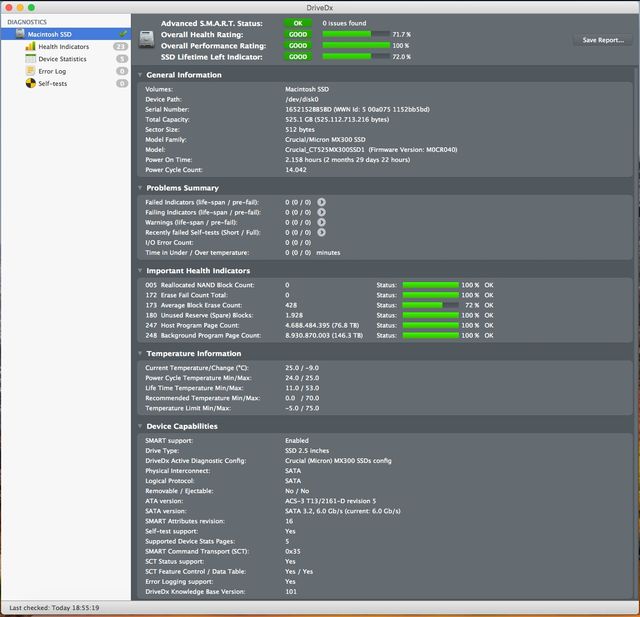Open details arrow for Failed Indicators

pyautogui.click(x=322, y=202)
